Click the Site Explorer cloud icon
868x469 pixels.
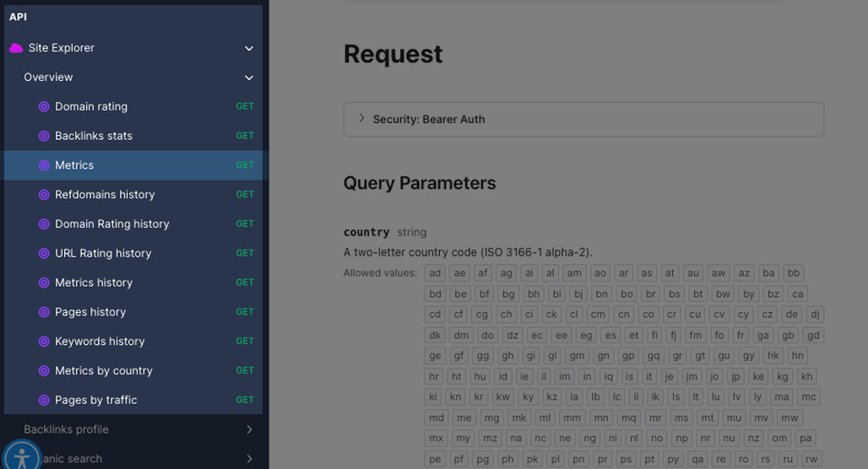coord(16,48)
